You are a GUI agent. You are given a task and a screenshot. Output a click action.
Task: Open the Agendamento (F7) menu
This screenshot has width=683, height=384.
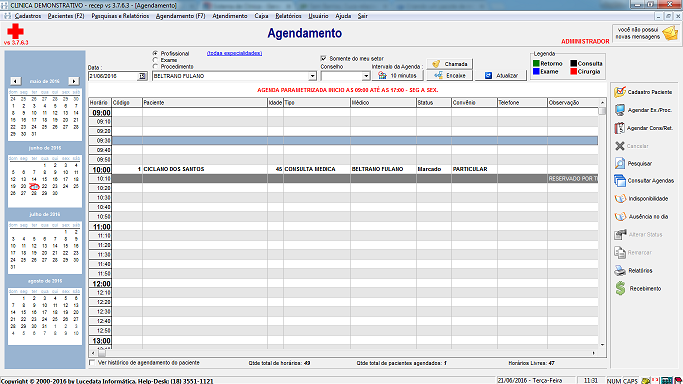coord(180,16)
